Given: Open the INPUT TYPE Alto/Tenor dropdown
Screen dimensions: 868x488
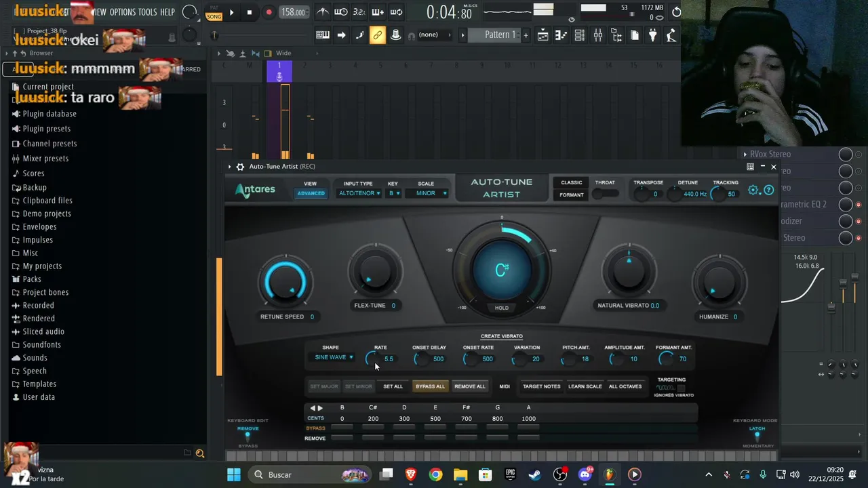Looking at the screenshot, I should [x=359, y=193].
